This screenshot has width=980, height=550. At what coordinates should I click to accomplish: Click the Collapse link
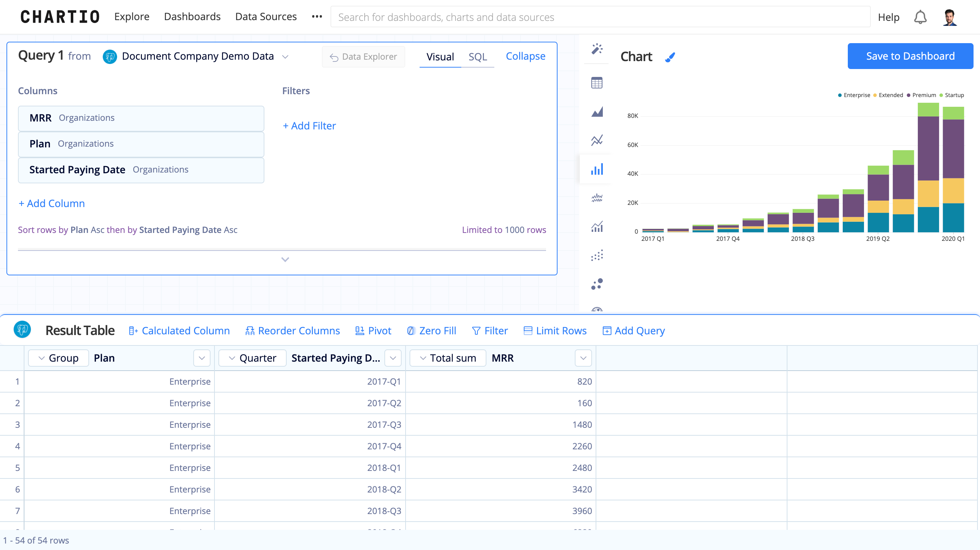click(525, 56)
